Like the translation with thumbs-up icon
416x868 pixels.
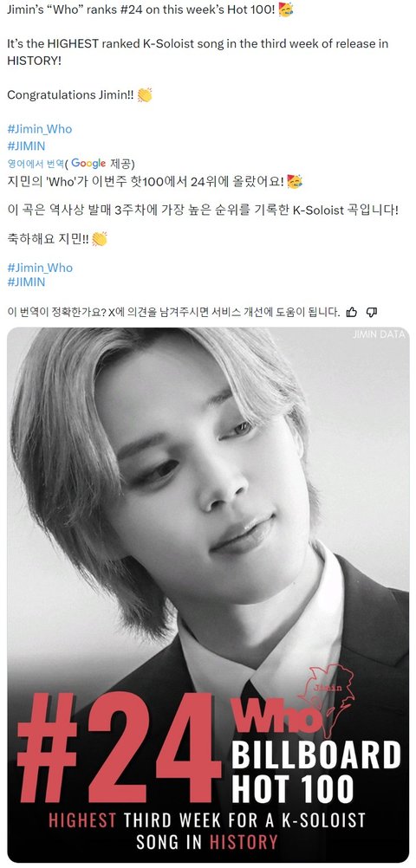(x=351, y=312)
